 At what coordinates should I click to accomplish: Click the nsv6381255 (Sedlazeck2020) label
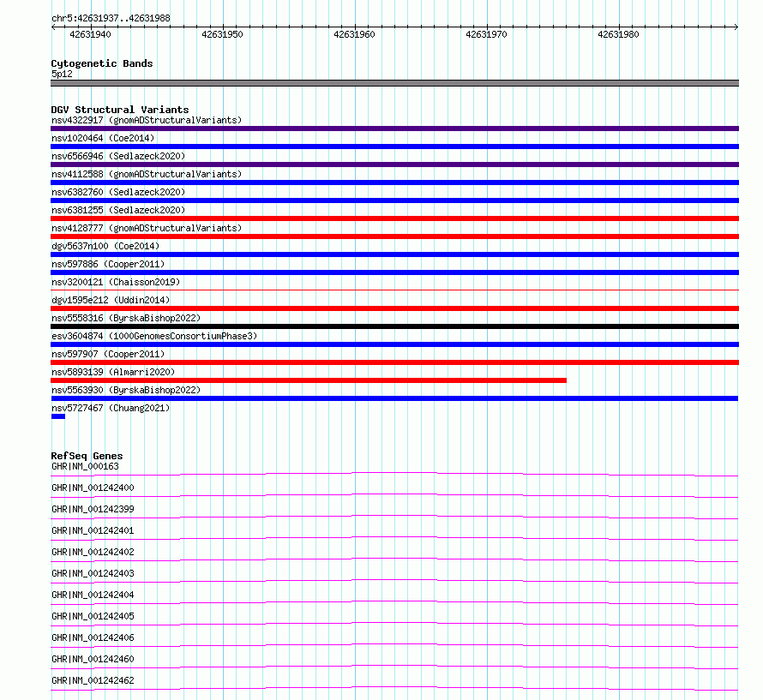point(118,210)
